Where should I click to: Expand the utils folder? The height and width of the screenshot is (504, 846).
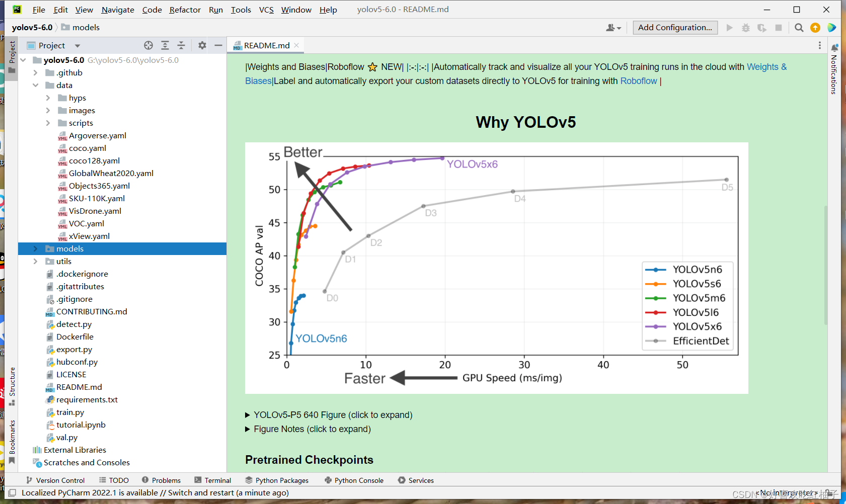(35, 261)
